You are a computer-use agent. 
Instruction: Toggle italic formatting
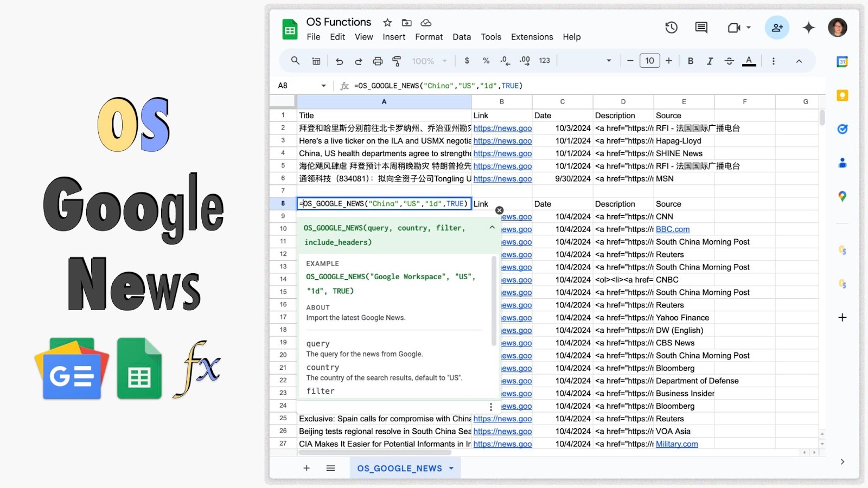pyautogui.click(x=710, y=61)
